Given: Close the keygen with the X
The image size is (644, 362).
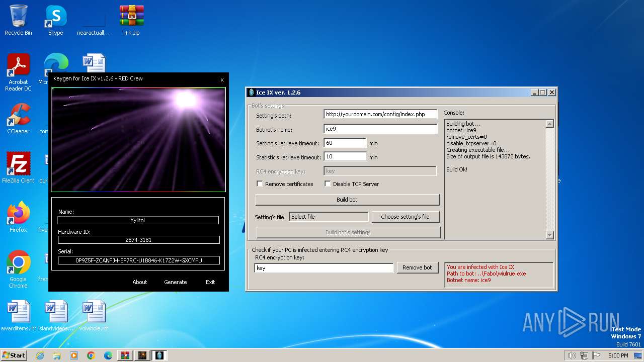Looking at the screenshot, I should tap(222, 79).
